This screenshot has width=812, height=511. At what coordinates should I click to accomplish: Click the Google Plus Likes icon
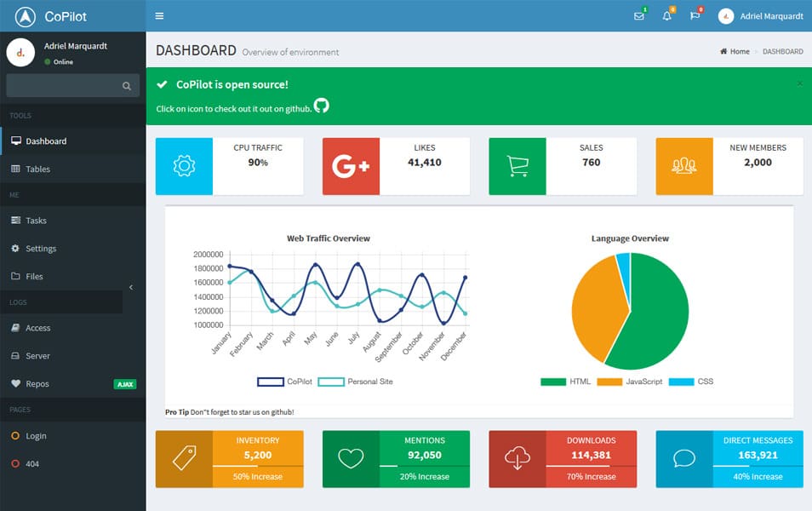point(351,166)
